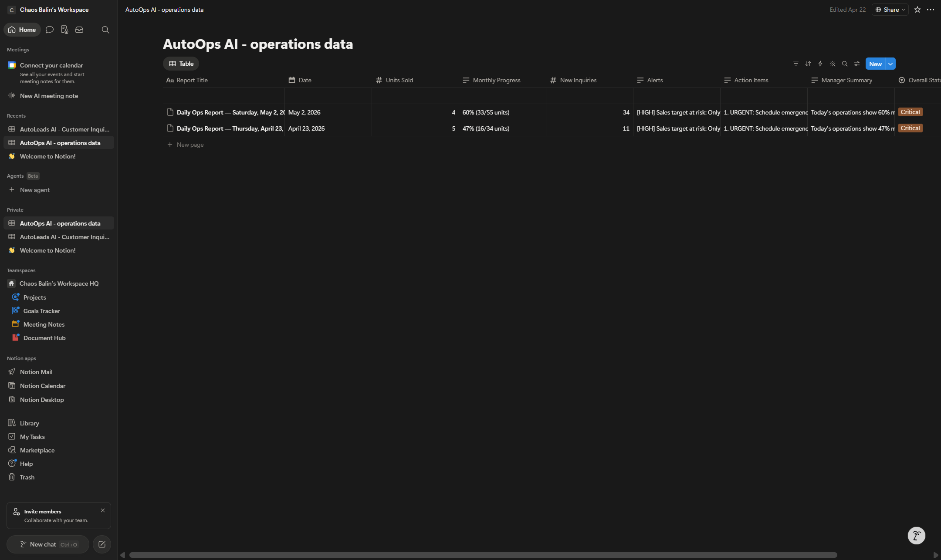Click the page icon of the April 23 report row
This screenshot has width=941, height=560.
pos(170,128)
